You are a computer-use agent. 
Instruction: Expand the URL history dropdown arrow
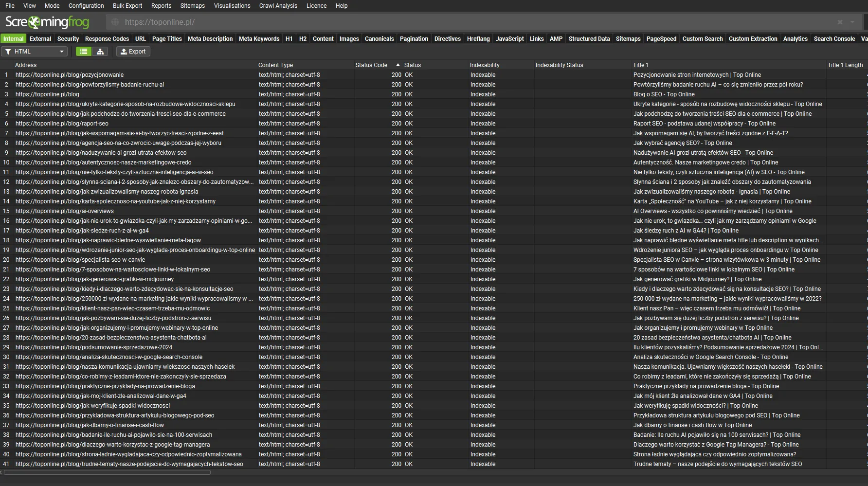(852, 22)
